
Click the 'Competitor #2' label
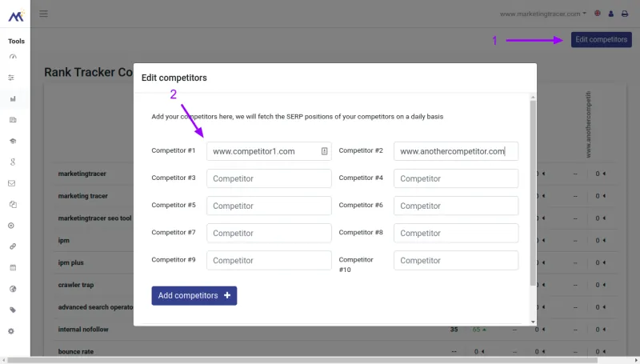pos(361,150)
